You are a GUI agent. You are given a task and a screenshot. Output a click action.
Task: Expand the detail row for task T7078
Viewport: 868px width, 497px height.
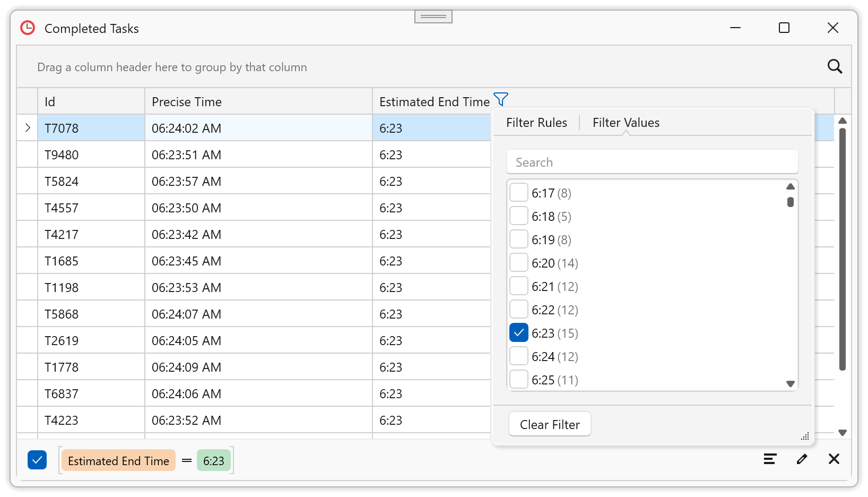click(x=27, y=127)
